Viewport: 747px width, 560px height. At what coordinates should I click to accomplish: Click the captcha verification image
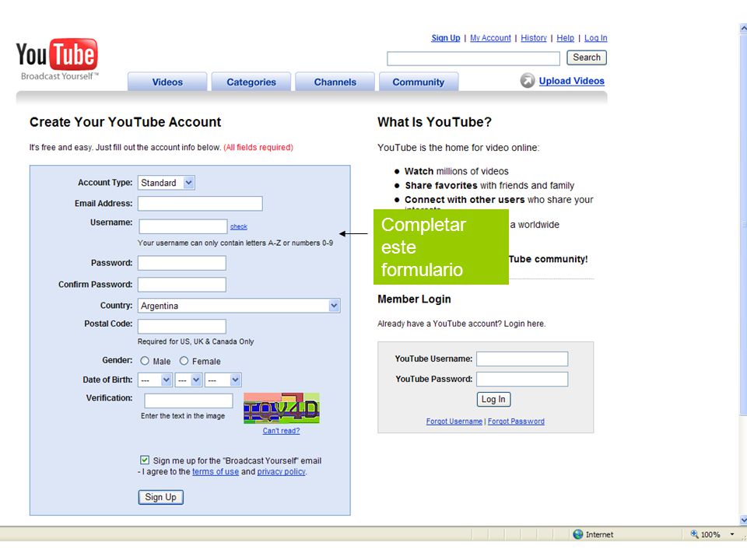point(281,408)
